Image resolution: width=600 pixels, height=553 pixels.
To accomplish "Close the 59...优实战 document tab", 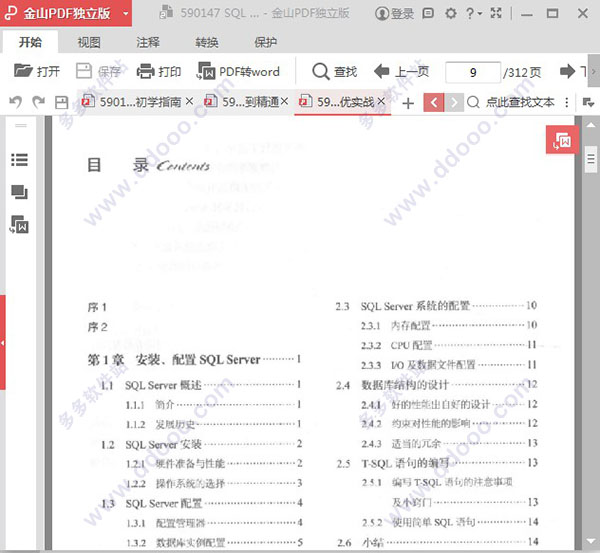I will pyautogui.click(x=381, y=101).
